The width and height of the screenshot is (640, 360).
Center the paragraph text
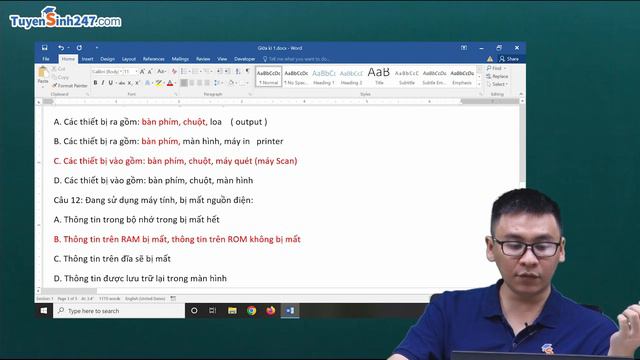pyautogui.click(x=192, y=83)
